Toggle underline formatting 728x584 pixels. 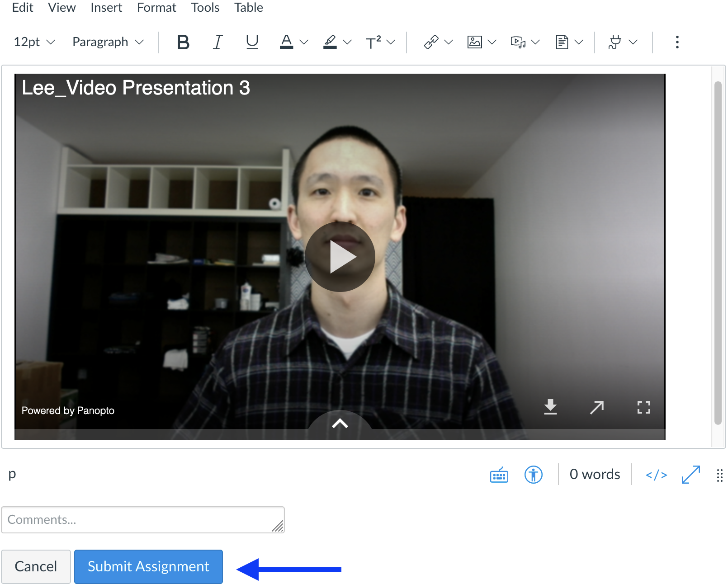[x=252, y=42]
